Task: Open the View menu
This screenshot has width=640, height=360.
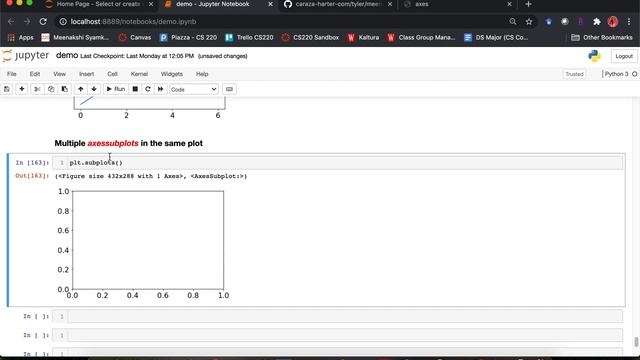Action: click(x=59, y=74)
